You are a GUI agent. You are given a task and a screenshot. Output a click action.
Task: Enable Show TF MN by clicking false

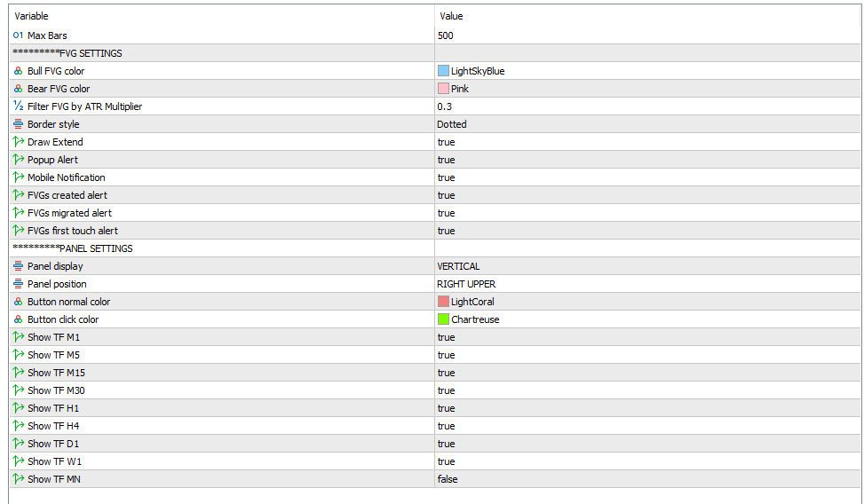pos(448,479)
